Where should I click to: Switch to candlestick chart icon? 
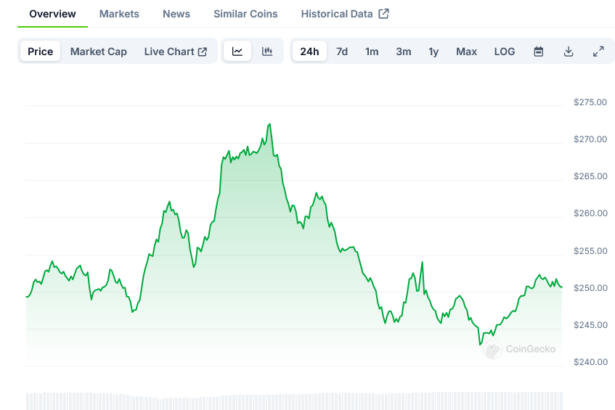[267, 51]
